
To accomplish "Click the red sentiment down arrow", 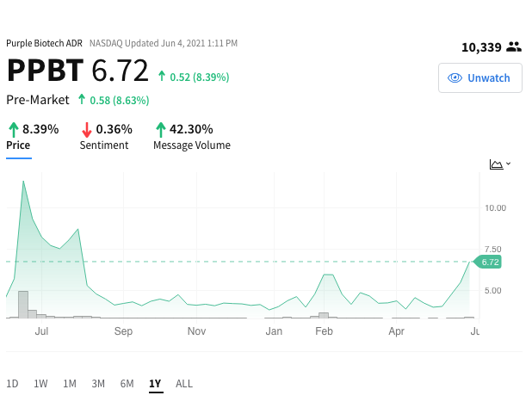I will (87, 130).
